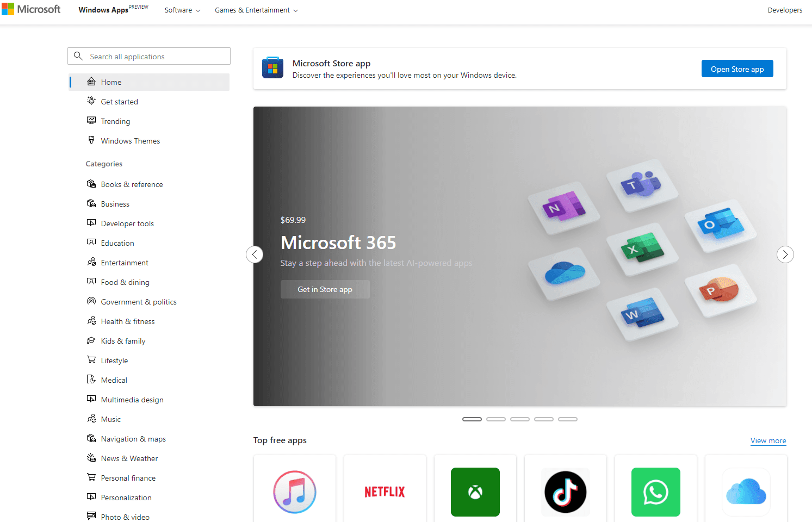Click the Top free apps heading
The height and width of the screenshot is (522, 812).
pos(280,440)
